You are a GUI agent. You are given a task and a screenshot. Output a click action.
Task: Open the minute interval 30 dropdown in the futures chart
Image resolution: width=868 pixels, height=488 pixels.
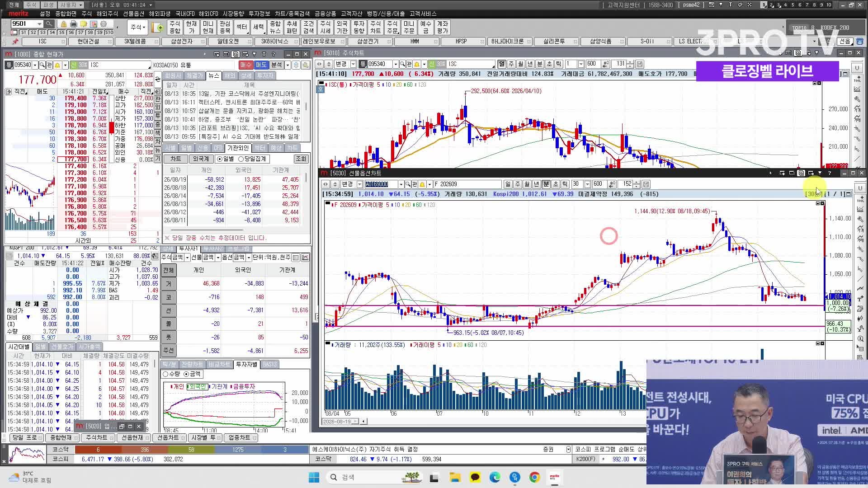tap(587, 184)
